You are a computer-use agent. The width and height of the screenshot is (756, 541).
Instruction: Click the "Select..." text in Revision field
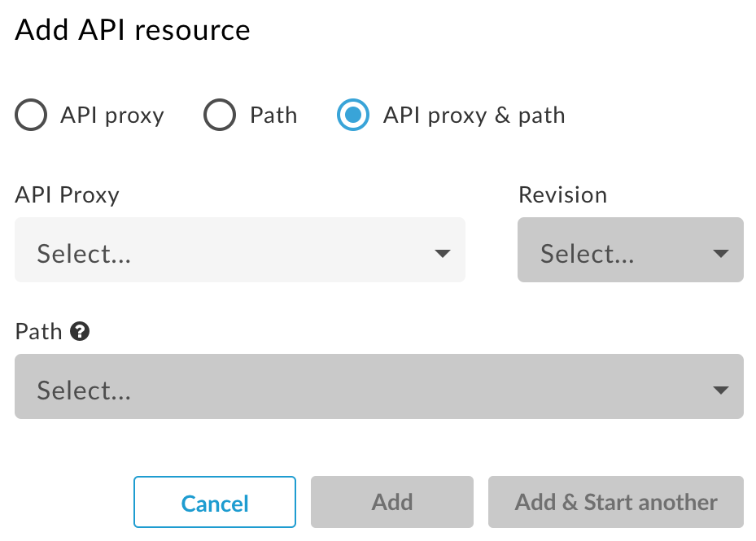tap(586, 254)
